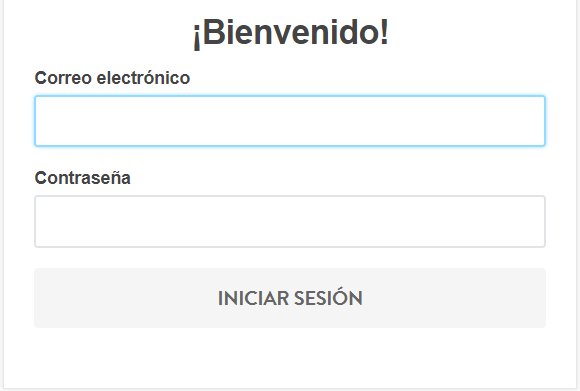Place cursor in the Contraseña box
The height and width of the screenshot is (391, 580).
[290, 221]
